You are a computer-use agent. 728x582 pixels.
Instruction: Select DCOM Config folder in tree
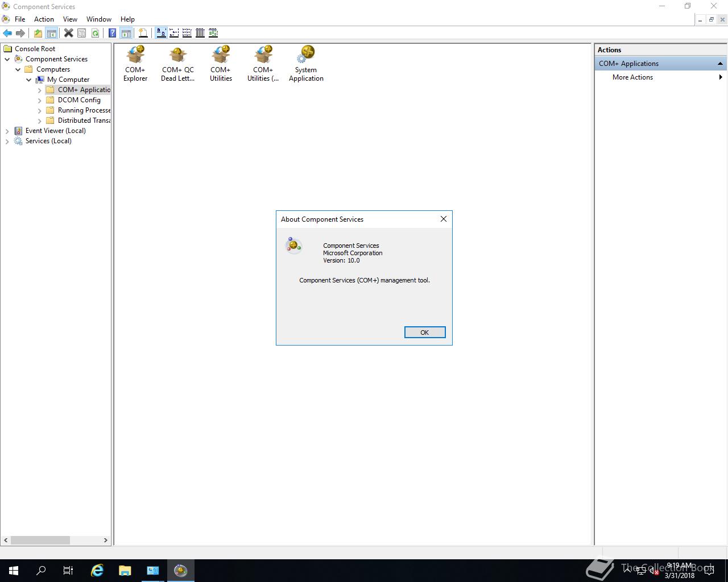[79, 100]
